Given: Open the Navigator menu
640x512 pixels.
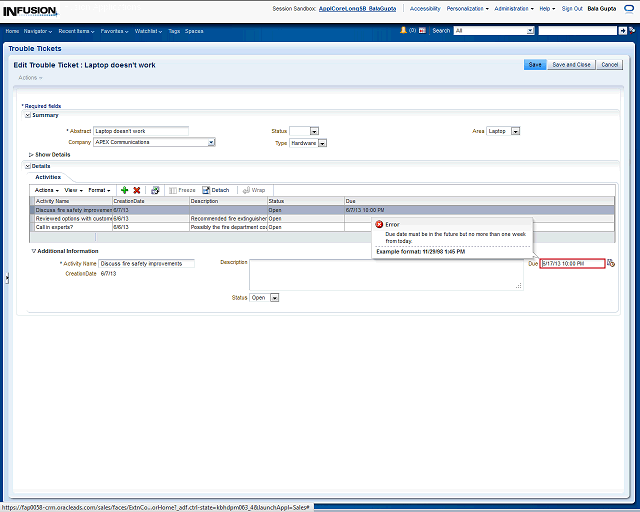Looking at the screenshot, I should [40, 31].
